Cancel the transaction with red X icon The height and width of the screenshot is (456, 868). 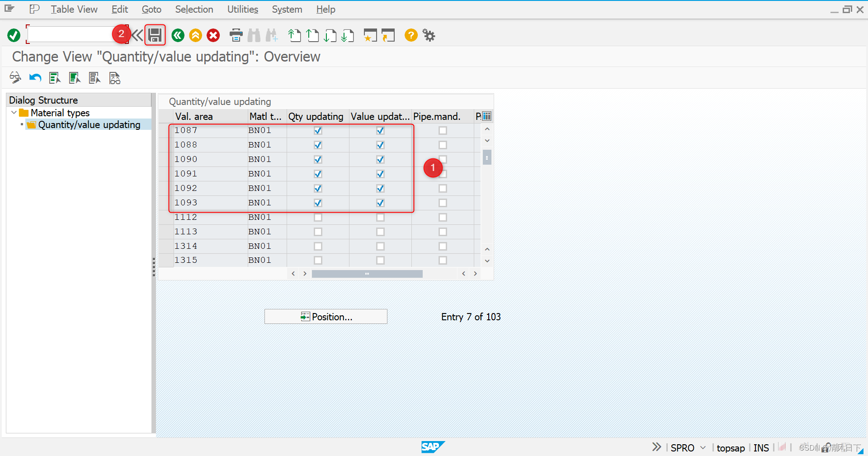(213, 35)
